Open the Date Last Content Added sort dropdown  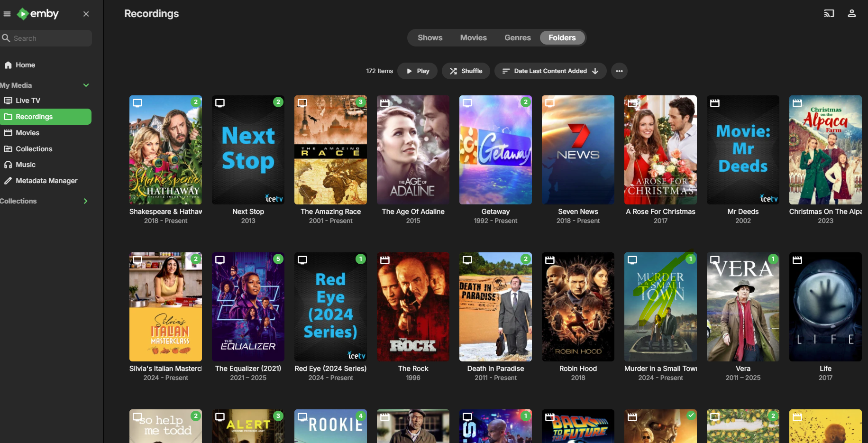(550, 71)
